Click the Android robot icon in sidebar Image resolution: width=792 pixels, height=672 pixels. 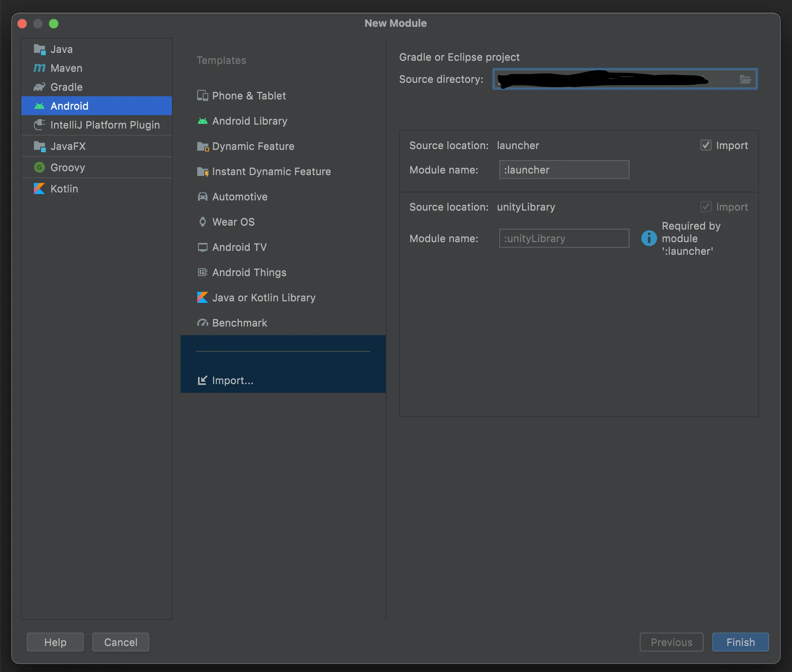click(39, 106)
